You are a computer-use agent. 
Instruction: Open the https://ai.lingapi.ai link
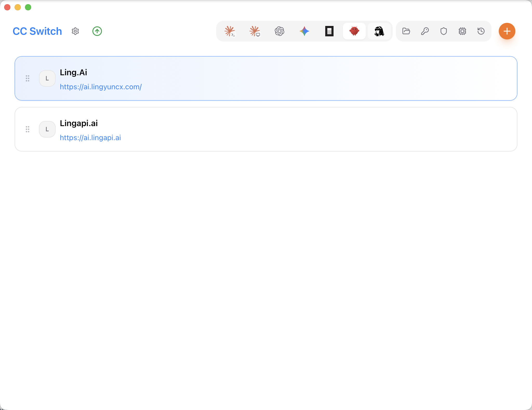click(x=90, y=138)
